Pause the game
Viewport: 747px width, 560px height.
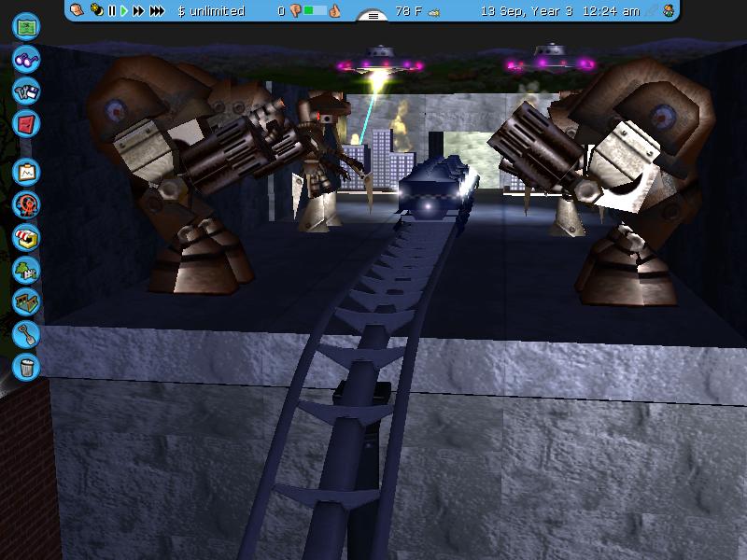click(112, 10)
